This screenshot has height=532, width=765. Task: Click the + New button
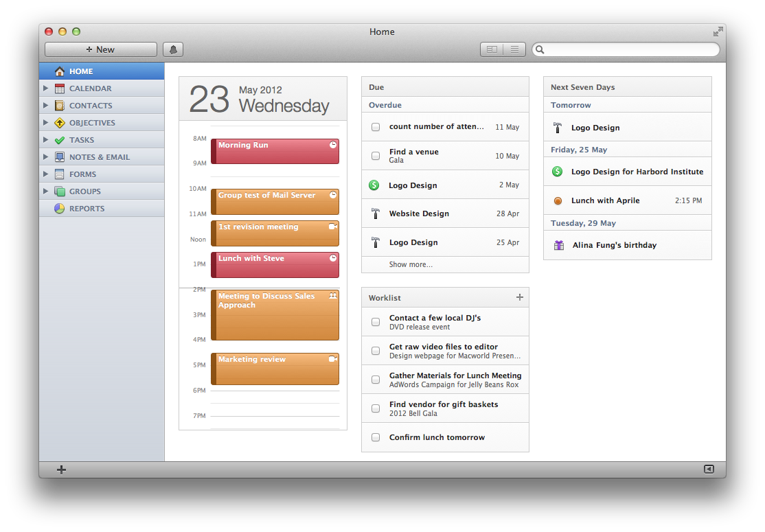[101, 49]
